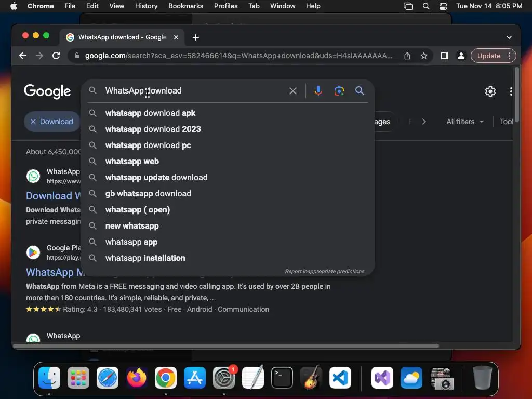Click the Chrome address bar URL
The height and width of the screenshot is (399, 532).
[x=238, y=56]
